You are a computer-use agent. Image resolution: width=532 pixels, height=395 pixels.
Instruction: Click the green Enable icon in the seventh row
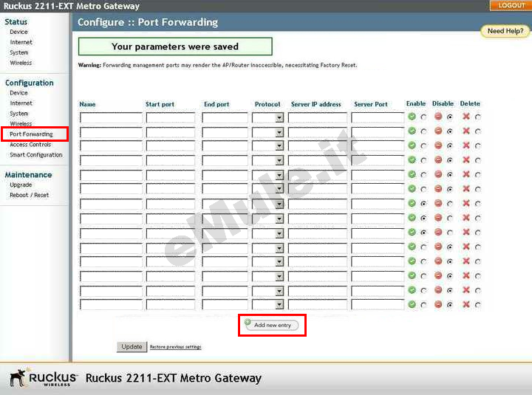(412, 203)
